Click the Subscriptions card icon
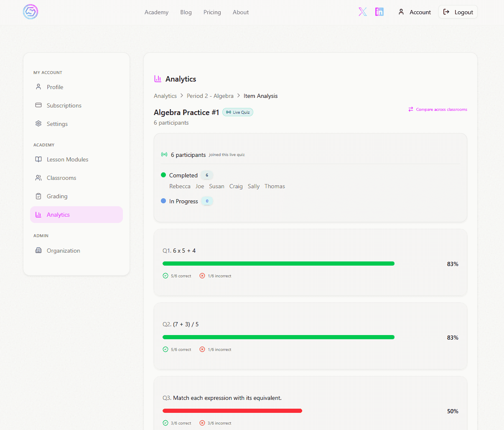This screenshot has height=430, width=504. coord(38,105)
